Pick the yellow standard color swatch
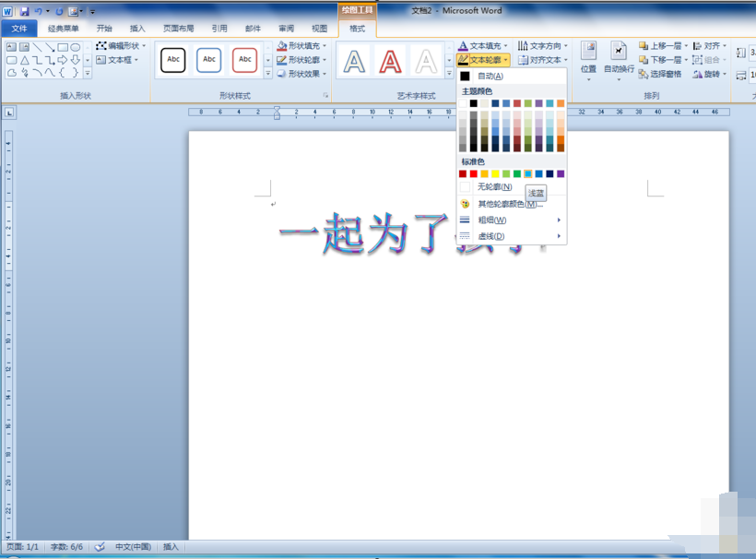The image size is (756, 559). tap(495, 173)
